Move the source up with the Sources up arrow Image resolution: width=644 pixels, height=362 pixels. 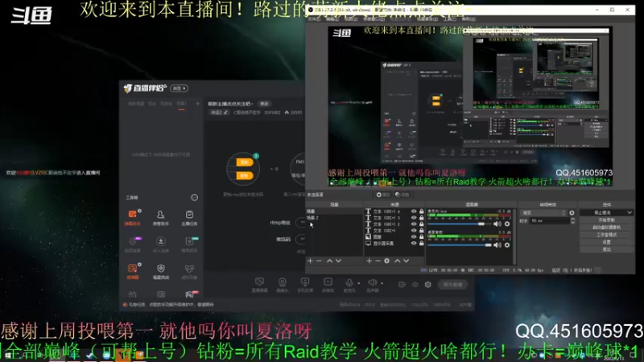pyautogui.click(x=397, y=261)
